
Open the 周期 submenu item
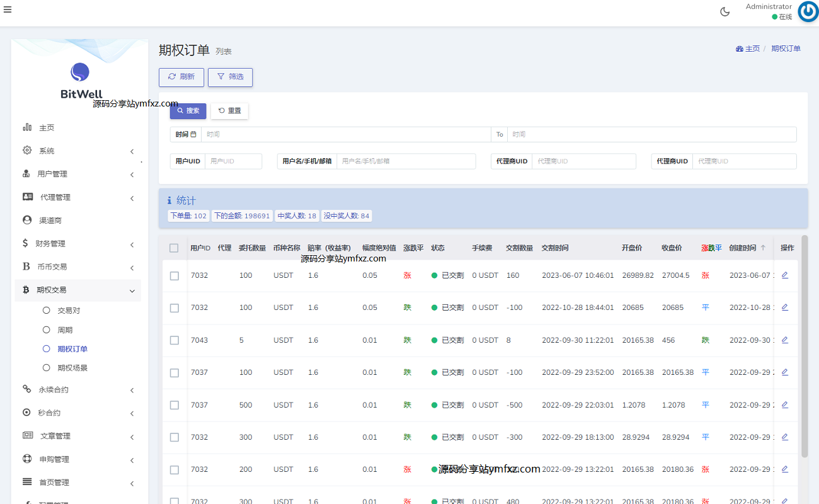coord(65,330)
